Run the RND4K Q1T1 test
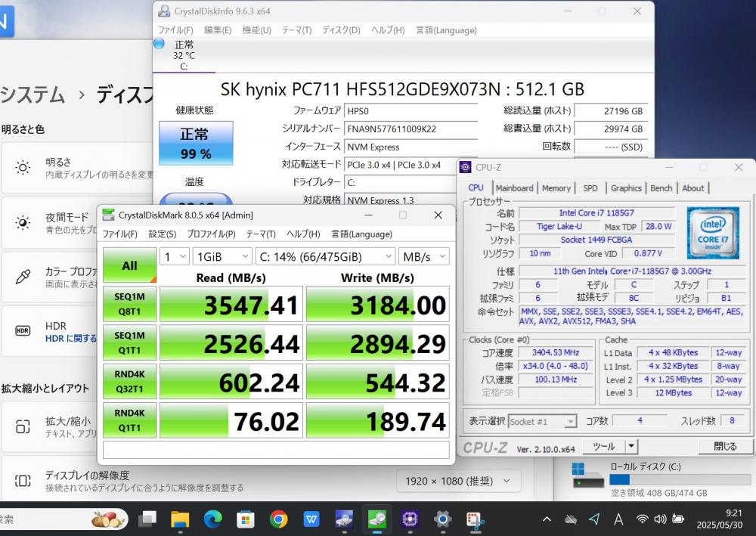Viewport: 756px width, 536px height. (x=130, y=420)
